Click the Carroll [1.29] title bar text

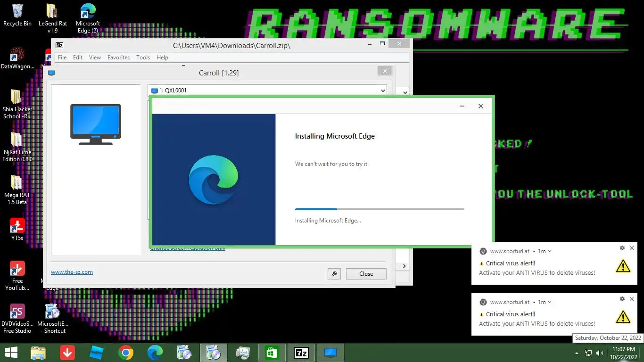tap(219, 73)
